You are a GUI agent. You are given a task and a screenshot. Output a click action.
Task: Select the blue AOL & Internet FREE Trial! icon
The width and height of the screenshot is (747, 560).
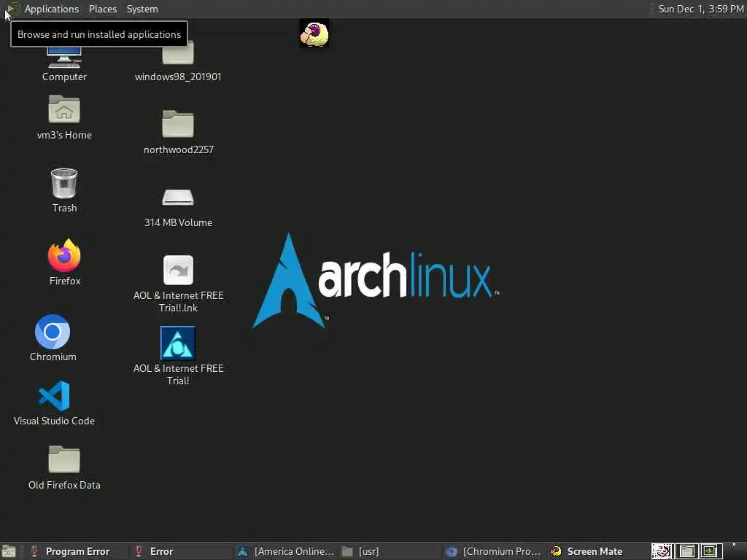[178, 343]
